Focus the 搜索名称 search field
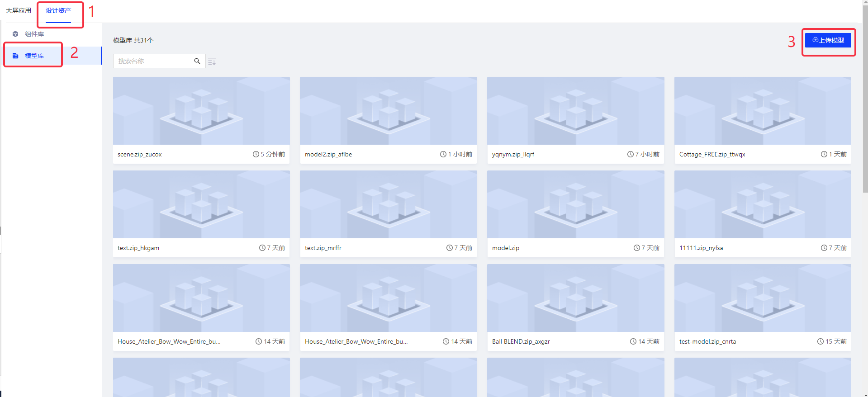868x397 pixels. (154, 61)
